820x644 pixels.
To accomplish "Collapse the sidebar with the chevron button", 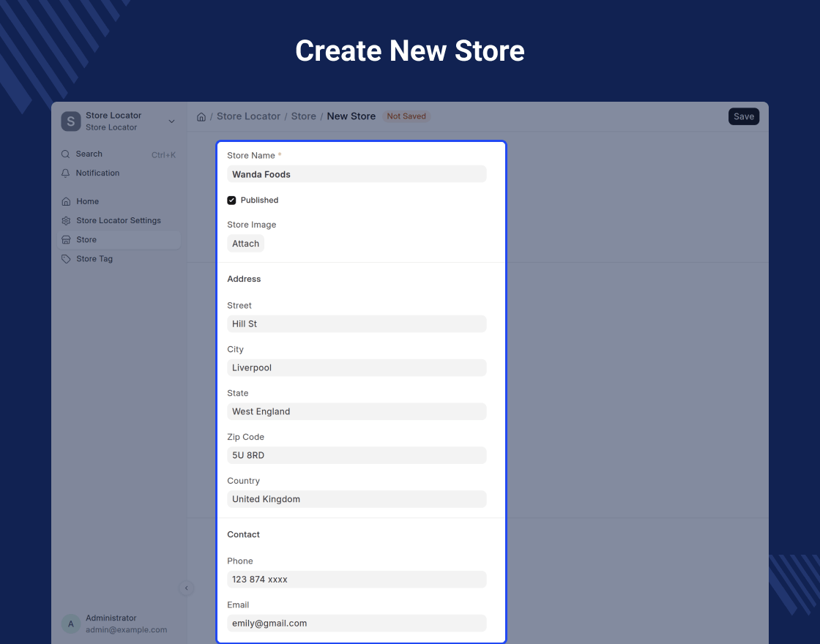I will (x=186, y=588).
